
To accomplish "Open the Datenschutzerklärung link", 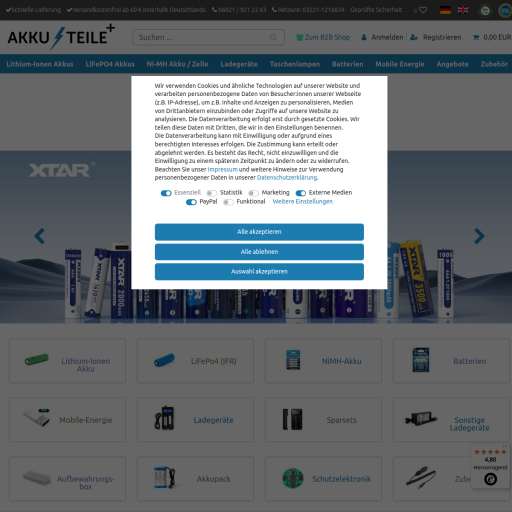I will coord(287,178).
